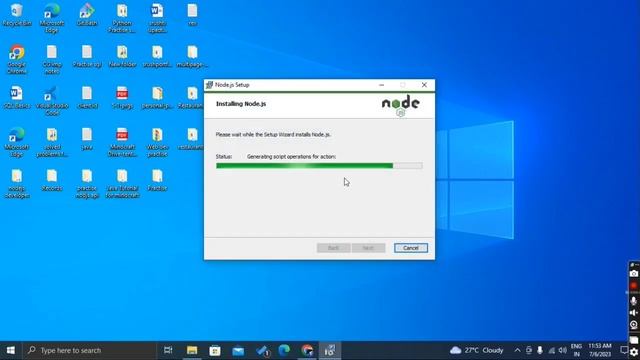Open Microsoft Edge shortcut beside Recycle Bin
The width and height of the screenshot is (640, 360).
(x=52, y=18)
